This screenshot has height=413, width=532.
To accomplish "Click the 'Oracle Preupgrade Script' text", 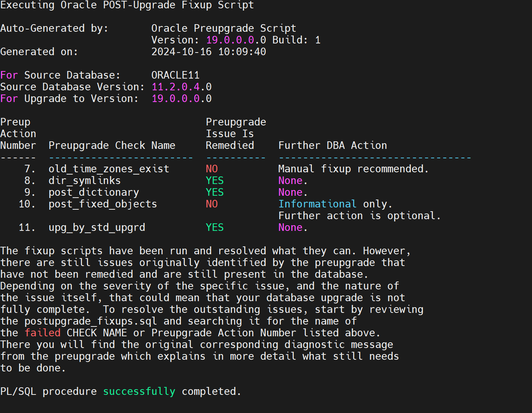I will (x=224, y=28).
